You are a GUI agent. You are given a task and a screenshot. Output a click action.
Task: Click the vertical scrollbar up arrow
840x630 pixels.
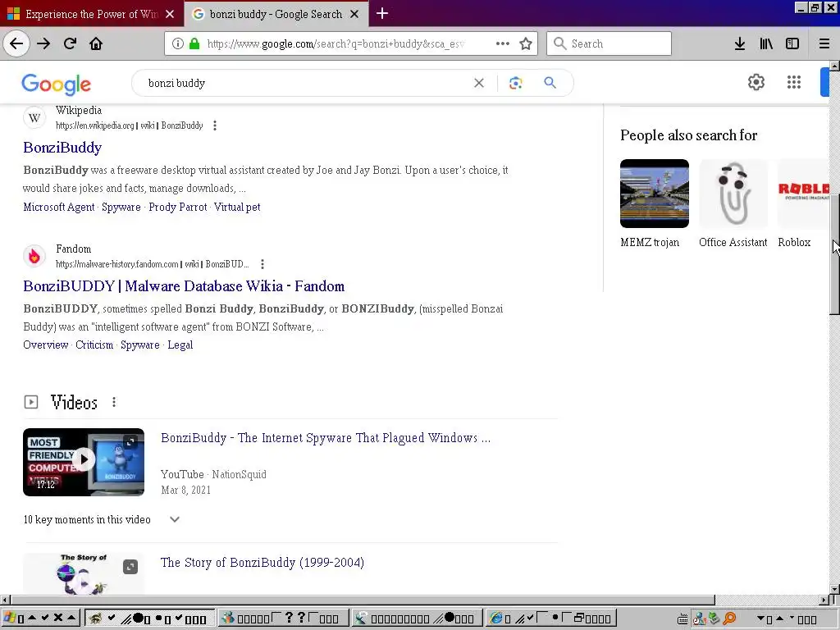(834, 66)
